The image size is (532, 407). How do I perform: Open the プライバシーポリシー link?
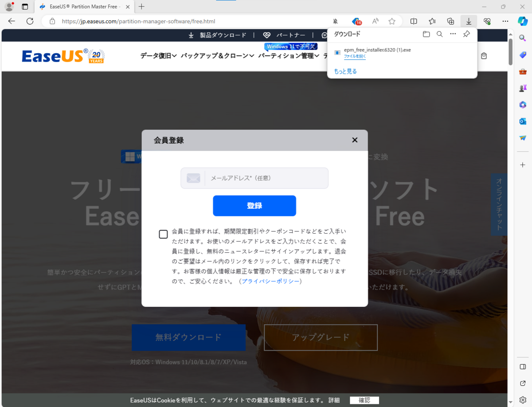click(270, 281)
